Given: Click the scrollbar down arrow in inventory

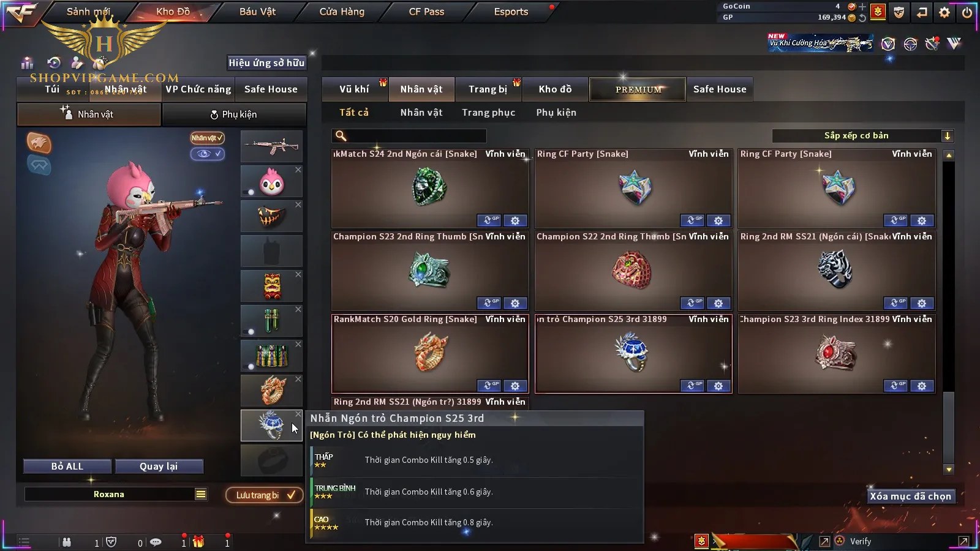Looking at the screenshot, I should (949, 470).
